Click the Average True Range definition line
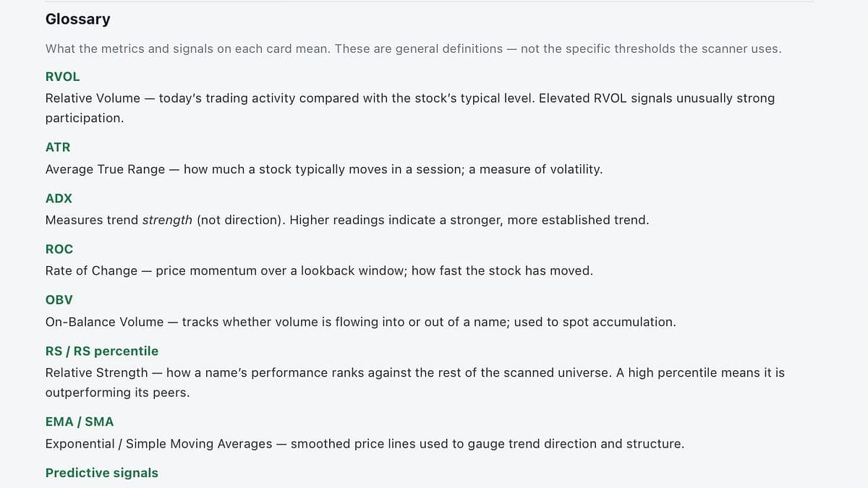 (x=323, y=169)
